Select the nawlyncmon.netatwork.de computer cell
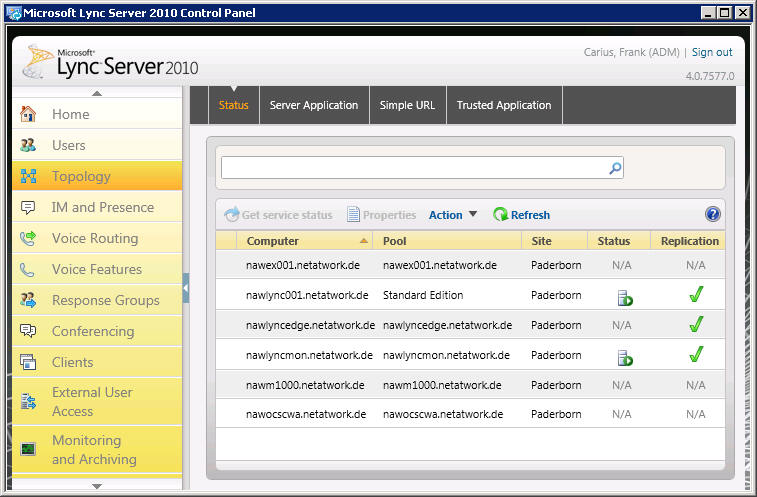 pos(309,355)
